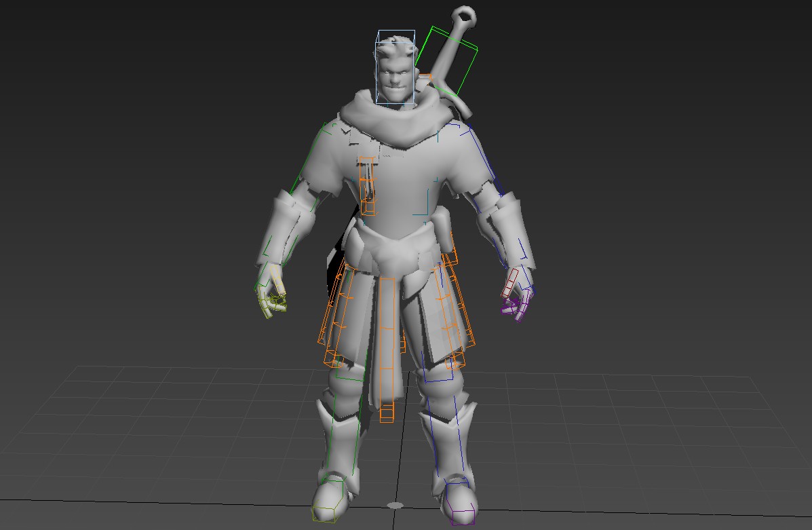The width and height of the screenshot is (812, 530).
Task: Click the gray pivot ellipse on the floor
Action: [x=395, y=506]
